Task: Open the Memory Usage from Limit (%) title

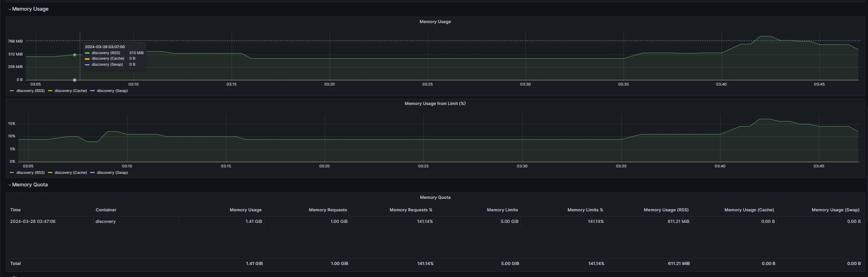Action: 435,104
